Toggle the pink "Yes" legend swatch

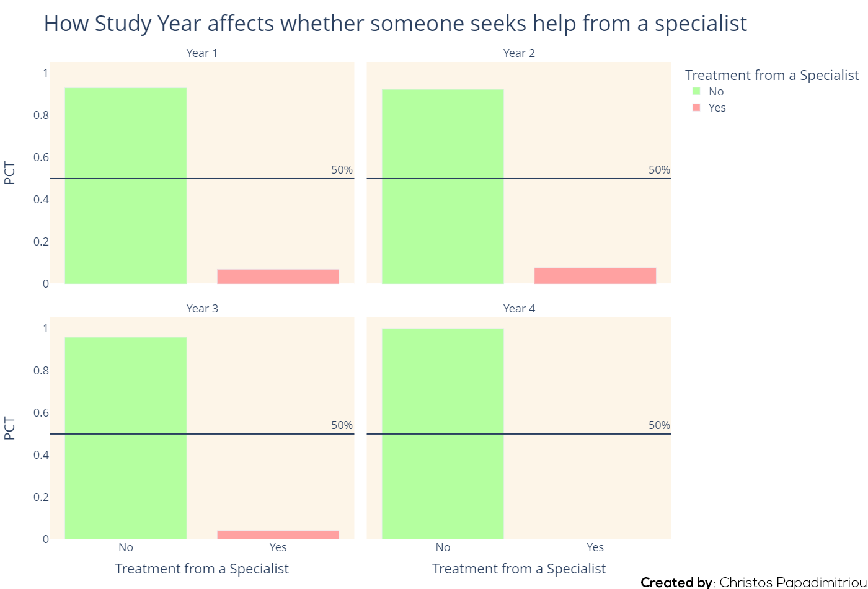696,107
